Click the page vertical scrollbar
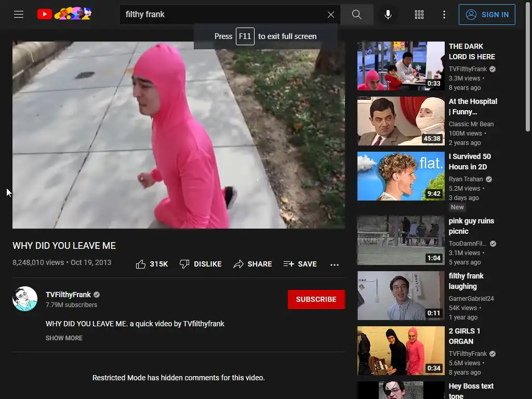This screenshot has width=532, height=399. tap(528, 68)
